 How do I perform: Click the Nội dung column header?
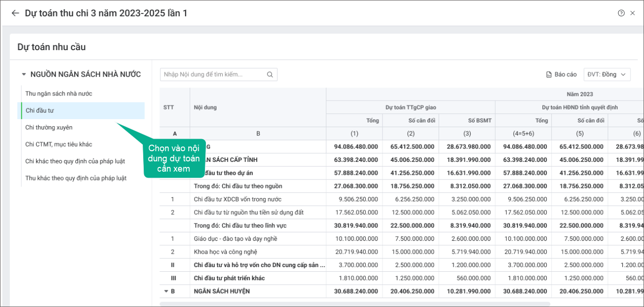click(205, 108)
